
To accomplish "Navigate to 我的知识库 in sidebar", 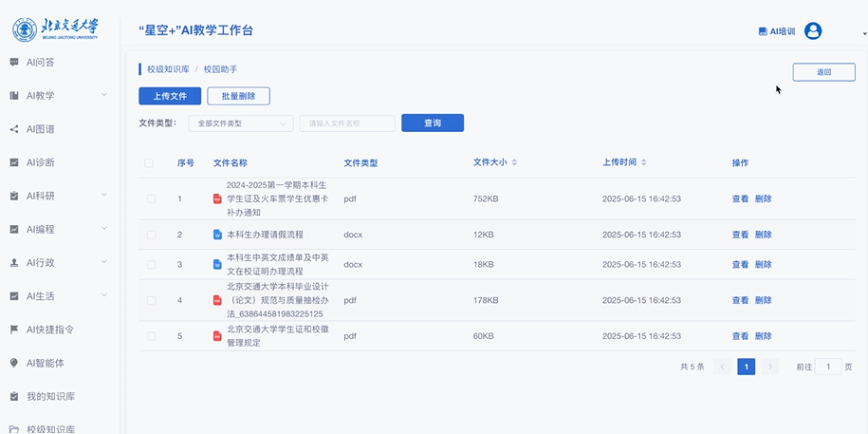I will click(x=49, y=395).
